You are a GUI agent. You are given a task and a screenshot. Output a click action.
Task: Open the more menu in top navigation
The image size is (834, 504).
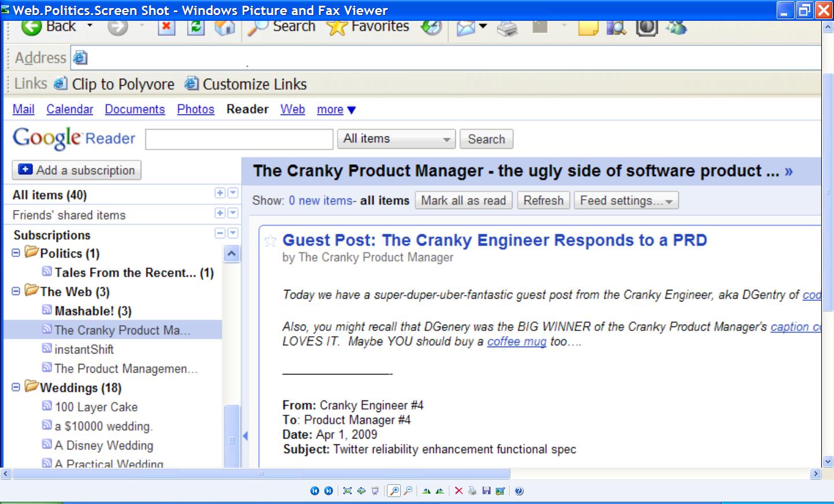coord(336,109)
